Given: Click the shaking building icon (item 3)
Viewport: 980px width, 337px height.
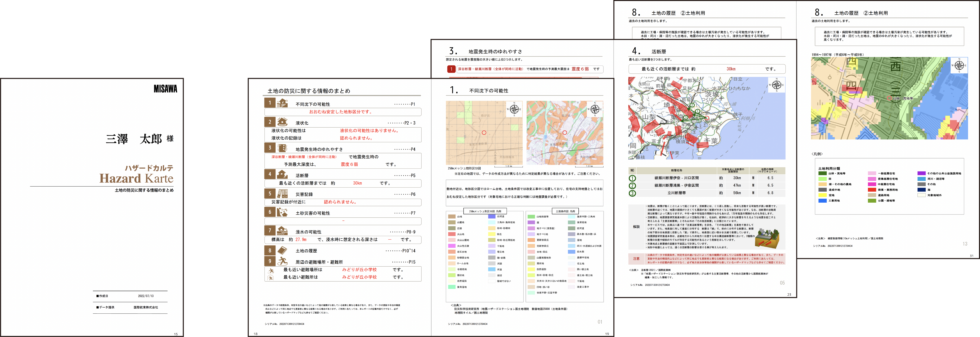Looking at the screenshot, I should click(282, 148).
